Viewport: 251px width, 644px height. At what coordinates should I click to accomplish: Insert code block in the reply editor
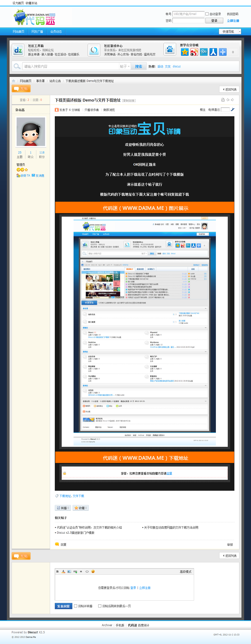coord(87,571)
